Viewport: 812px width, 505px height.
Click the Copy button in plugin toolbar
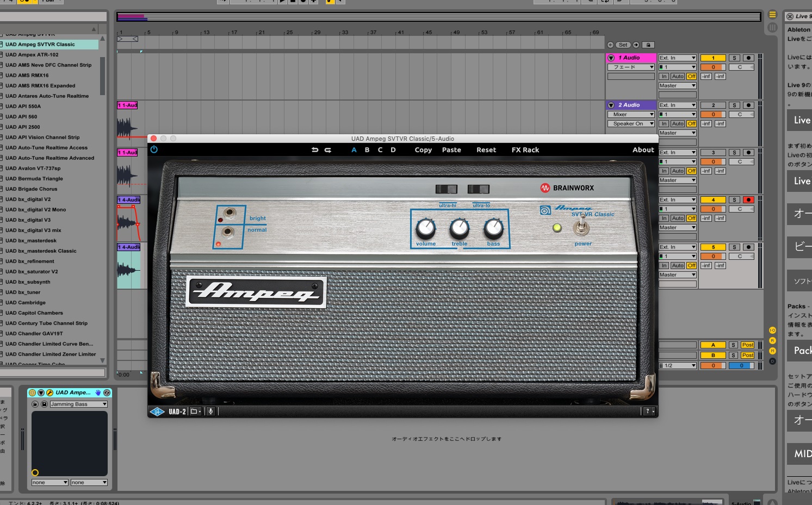click(x=423, y=150)
